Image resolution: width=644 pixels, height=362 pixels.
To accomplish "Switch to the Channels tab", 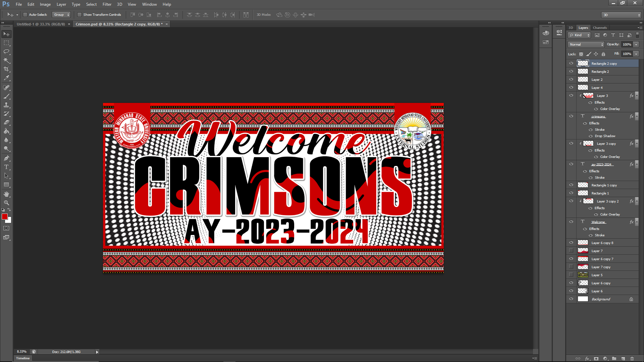I will coord(600,28).
